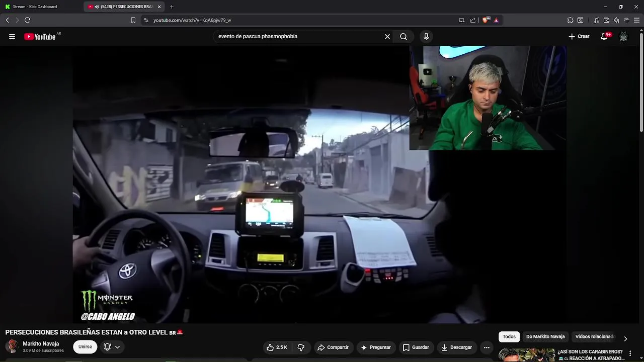Click the video title text Persecuciones Brasileñas
The height and width of the screenshot is (362, 644).
94,332
